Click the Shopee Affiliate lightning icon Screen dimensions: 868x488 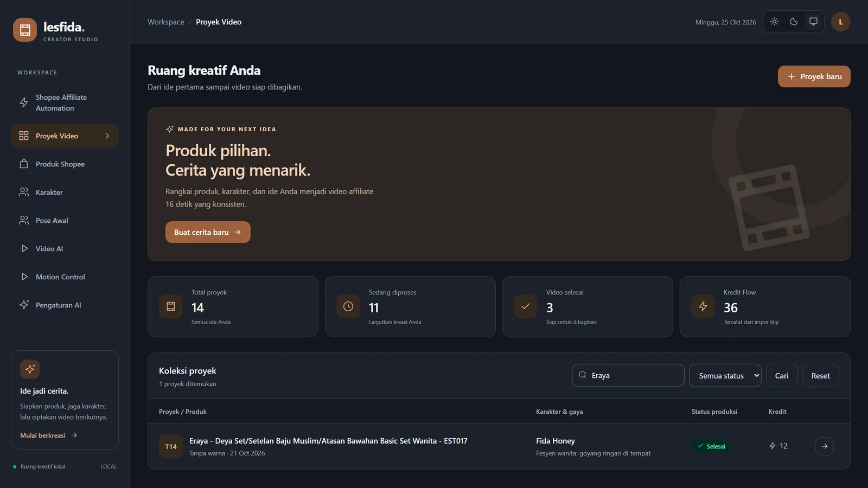click(24, 102)
